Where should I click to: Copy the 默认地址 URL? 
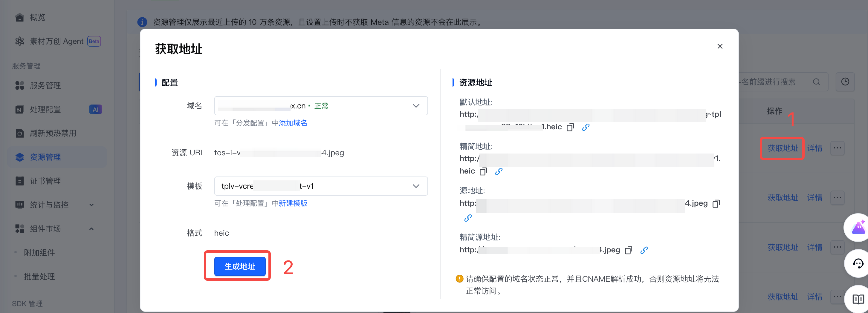pyautogui.click(x=570, y=127)
